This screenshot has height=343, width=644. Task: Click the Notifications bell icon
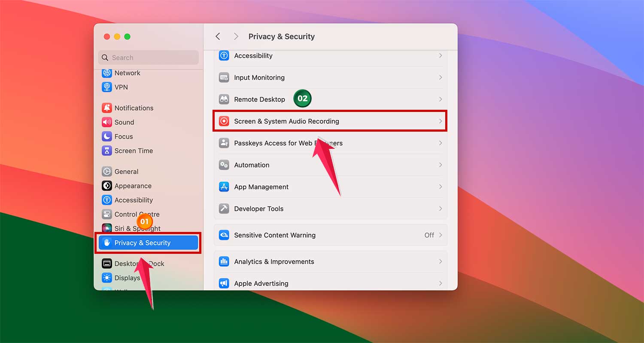(x=106, y=108)
